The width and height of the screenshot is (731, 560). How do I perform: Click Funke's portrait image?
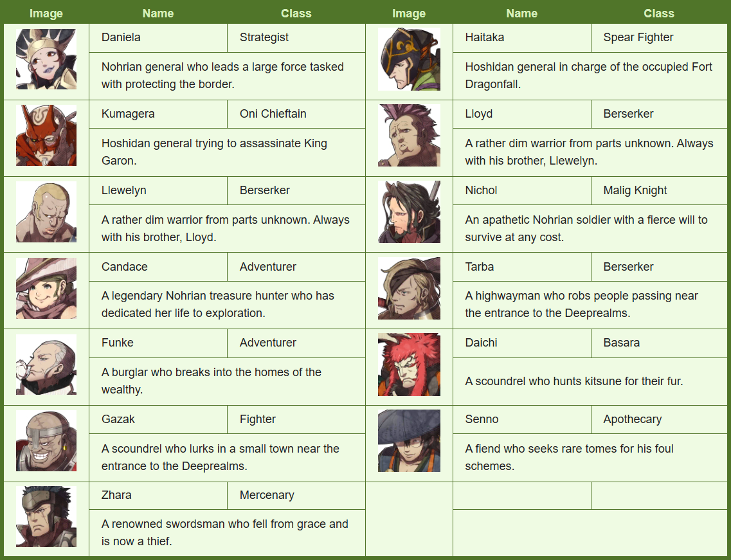pos(46,365)
